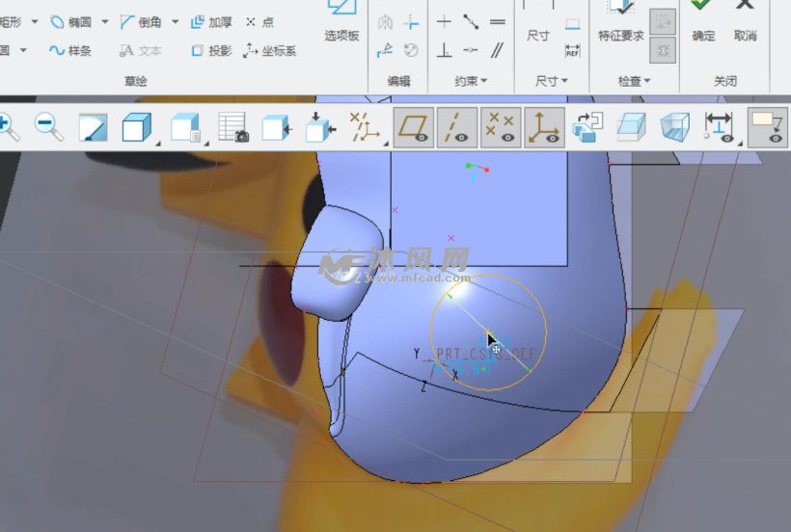Expand the 倒角 dropdown arrow
Viewport: 791px width, 532px height.
[x=175, y=21]
